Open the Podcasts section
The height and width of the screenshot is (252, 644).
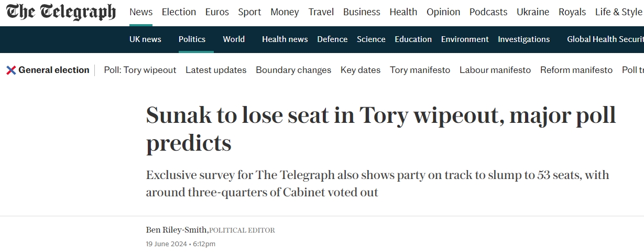point(488,12)
